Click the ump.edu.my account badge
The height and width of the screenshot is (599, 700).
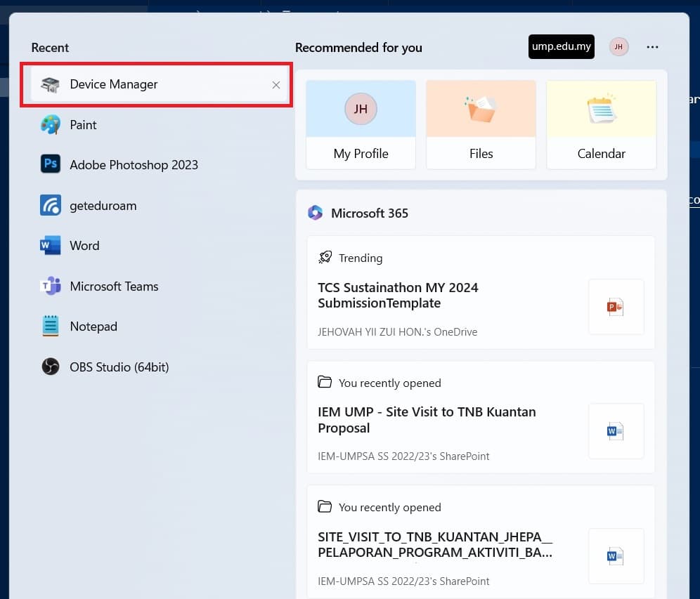pos(561,46)
